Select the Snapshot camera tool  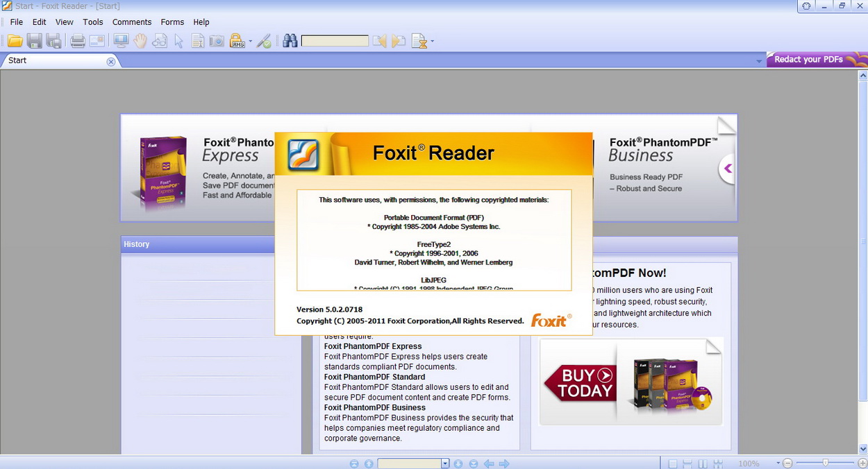[217, 41]
